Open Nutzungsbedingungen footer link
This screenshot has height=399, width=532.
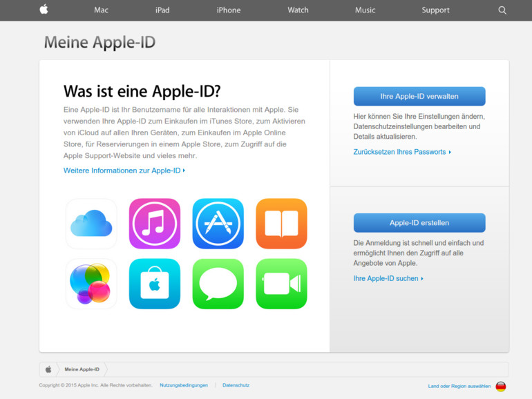tap(184, 385)
